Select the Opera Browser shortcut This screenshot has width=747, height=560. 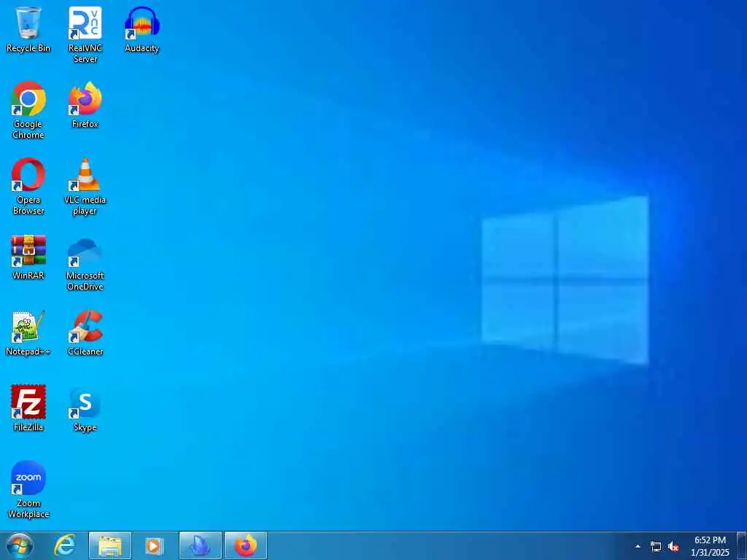28,186
